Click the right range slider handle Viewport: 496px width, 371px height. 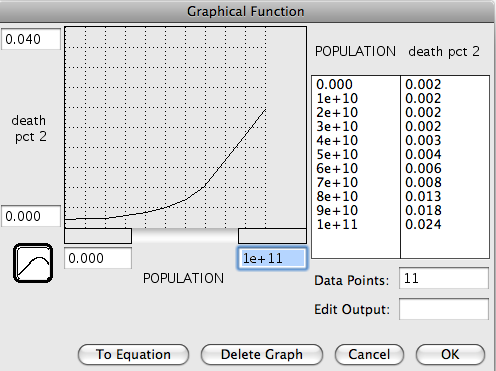click(272, 236)
